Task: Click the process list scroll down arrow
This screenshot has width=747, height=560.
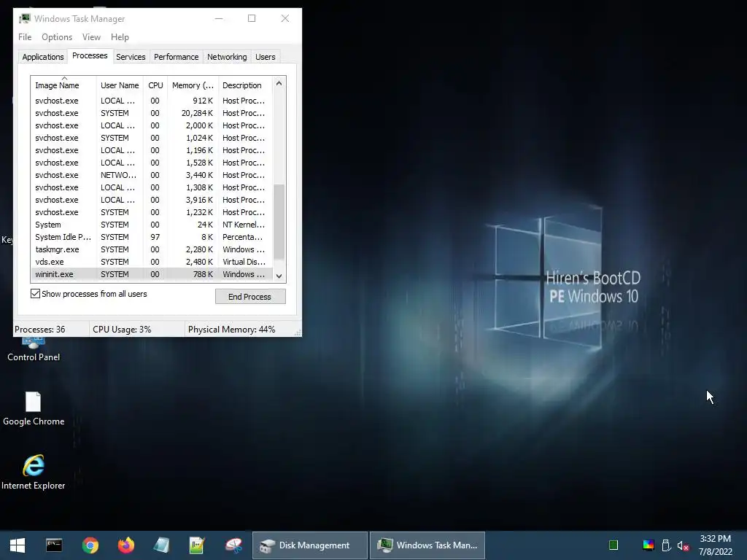Action: pyautogui.click(x=279, y=276)
